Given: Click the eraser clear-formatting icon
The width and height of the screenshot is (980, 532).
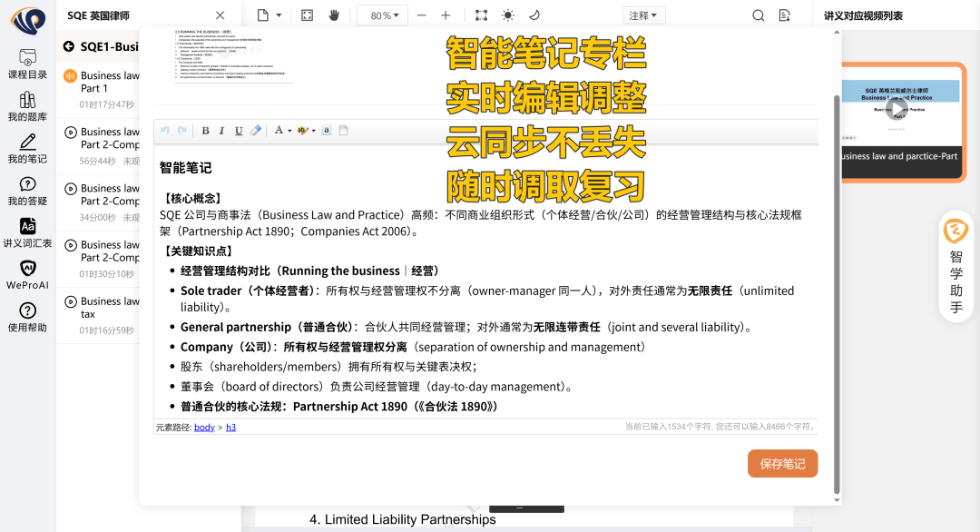Looking at the screenshot, I should 256,131.
